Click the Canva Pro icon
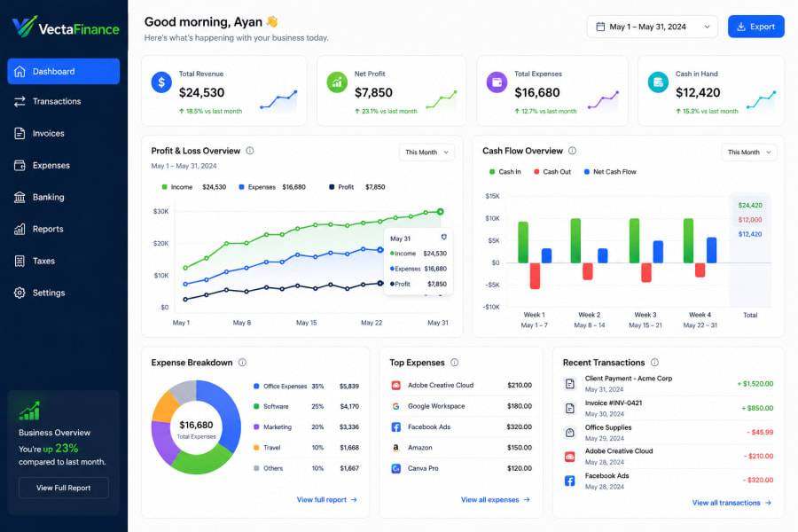The image size is (798, 532). pos(396,468)
